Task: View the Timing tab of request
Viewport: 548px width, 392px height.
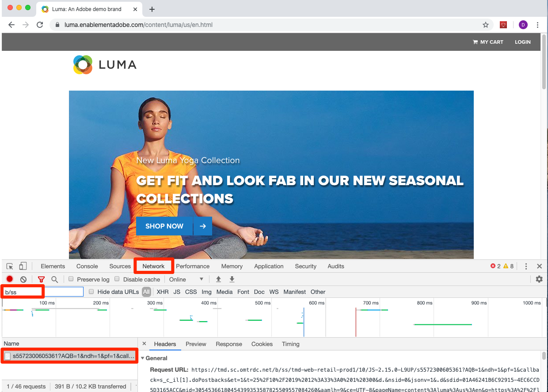Action: 290,344
